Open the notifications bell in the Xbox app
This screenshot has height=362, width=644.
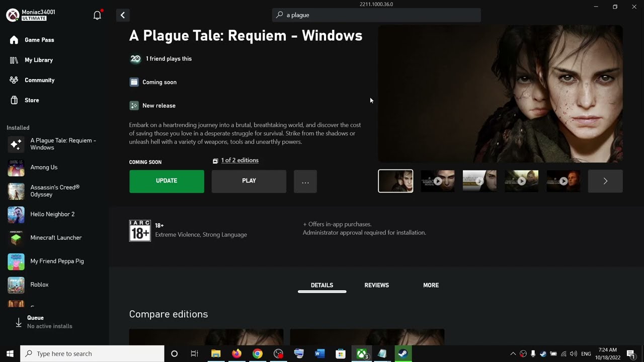(x=98, y=15)
